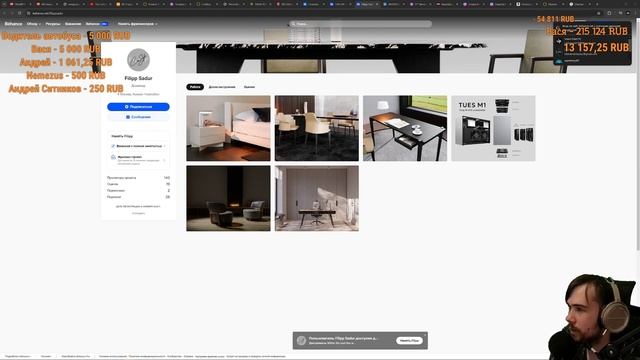This screenshot has height=360, width=640.
Task: Send a message via the Сообщение button
Action: pyautogui.click(x=138, y=117)
